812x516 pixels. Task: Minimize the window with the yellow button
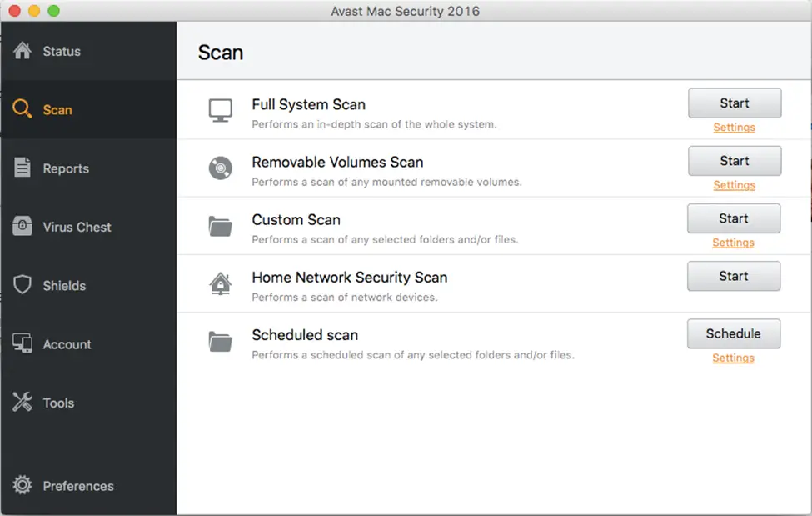click(x=34, y=11)
